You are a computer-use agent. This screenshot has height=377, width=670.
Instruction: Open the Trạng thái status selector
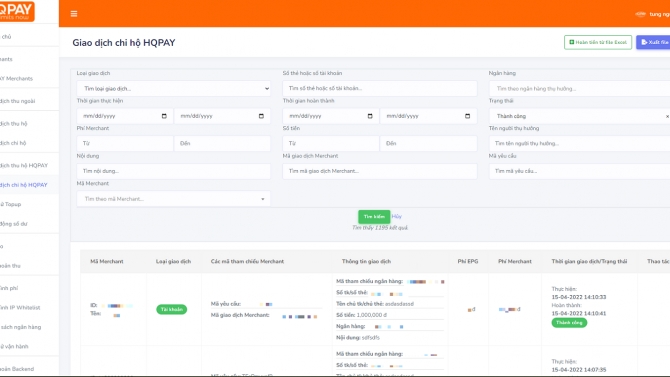coord(579,116)
